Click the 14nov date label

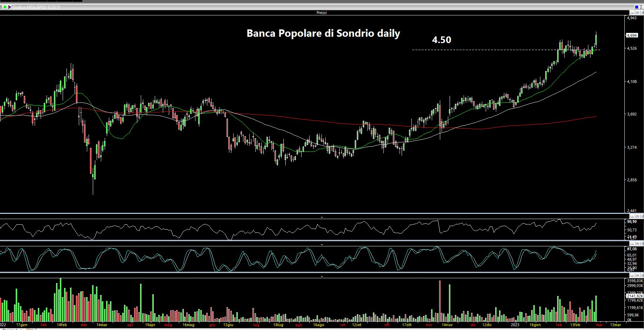447,325
